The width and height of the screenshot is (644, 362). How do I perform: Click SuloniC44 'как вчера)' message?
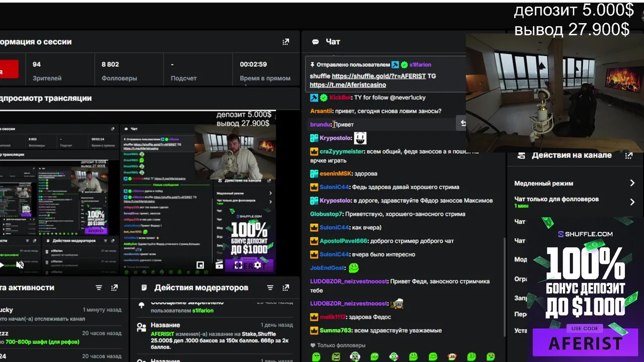(x=346, y=228)
